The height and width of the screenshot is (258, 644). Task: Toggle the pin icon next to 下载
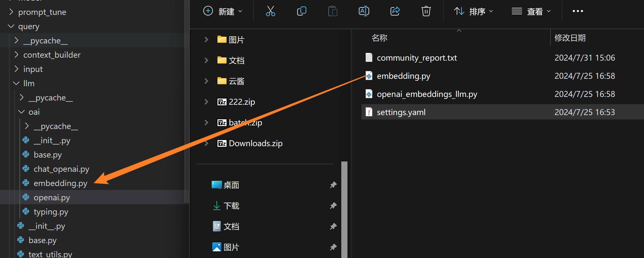333,206
